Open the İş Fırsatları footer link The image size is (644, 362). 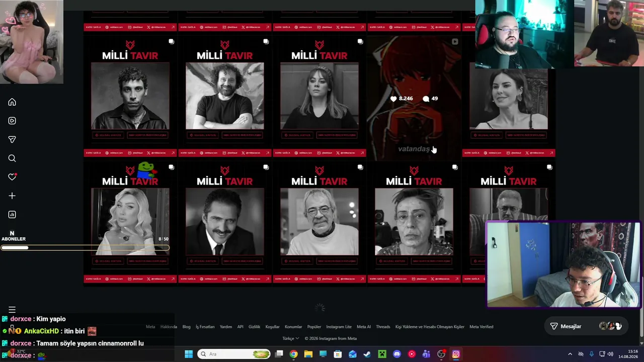[x=205, y=327]
